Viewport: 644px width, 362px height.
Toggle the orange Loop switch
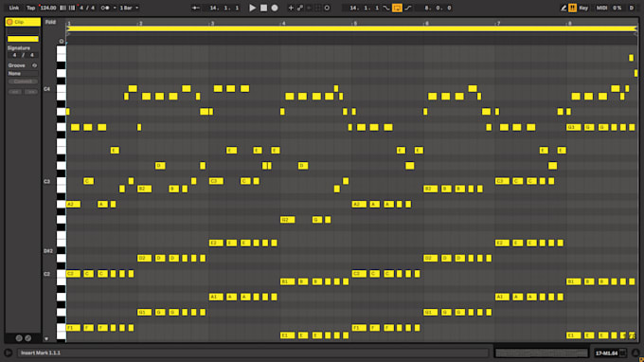397,8
